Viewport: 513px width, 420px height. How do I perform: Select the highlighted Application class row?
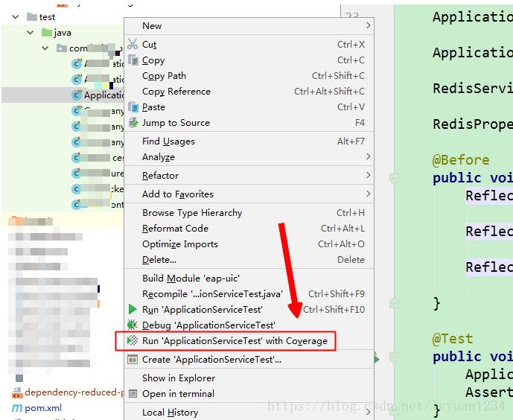tap(63, 95)
